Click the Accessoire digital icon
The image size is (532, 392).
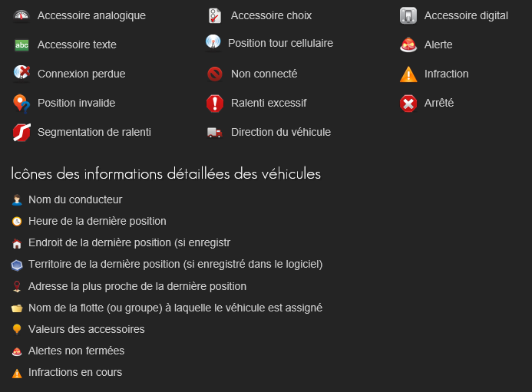coord(408,15)
